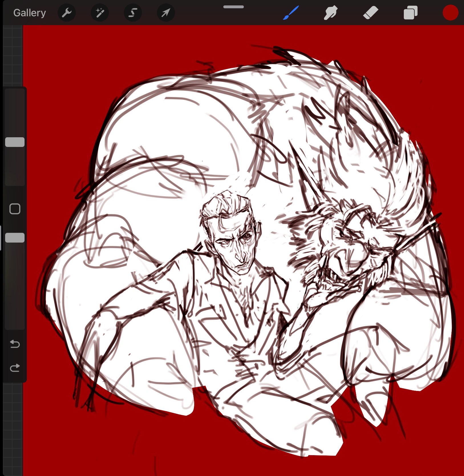Select the Brush tool

291,13
